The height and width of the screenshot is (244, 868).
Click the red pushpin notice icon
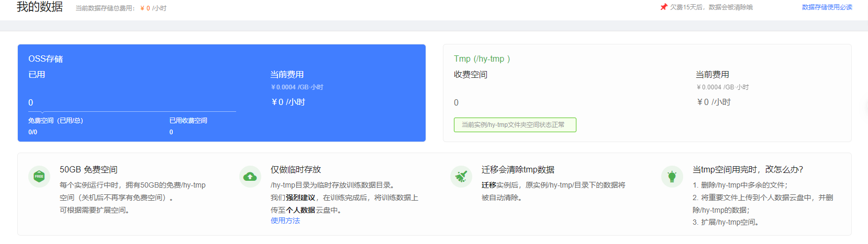[x=663, y=7]
